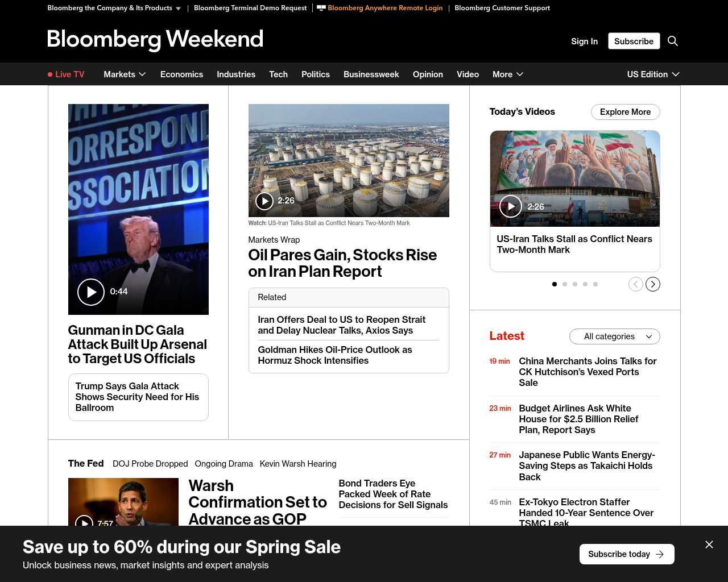The image size is (728, 582).
Task: Click Subscribe today in sale banner
Action: 627,554
